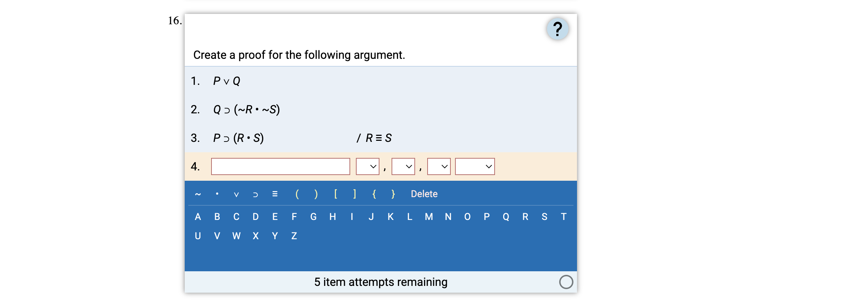Insert a closing square bracket

click(x=354, y=194)
